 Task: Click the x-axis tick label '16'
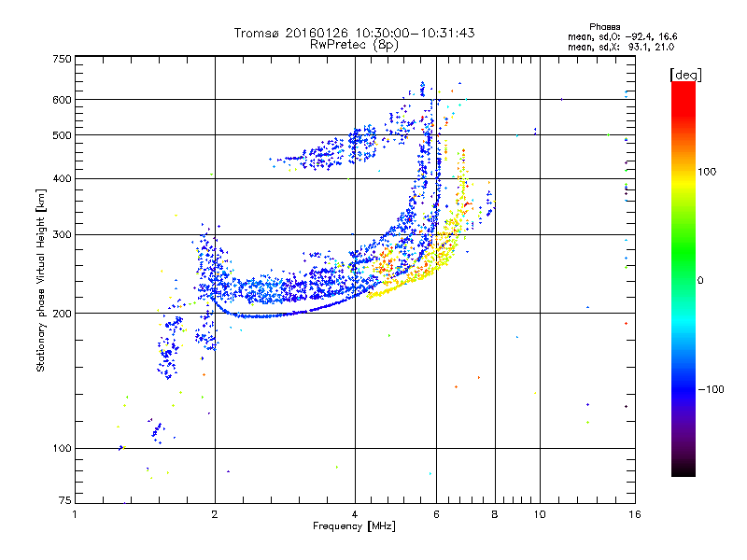[635, 514]
